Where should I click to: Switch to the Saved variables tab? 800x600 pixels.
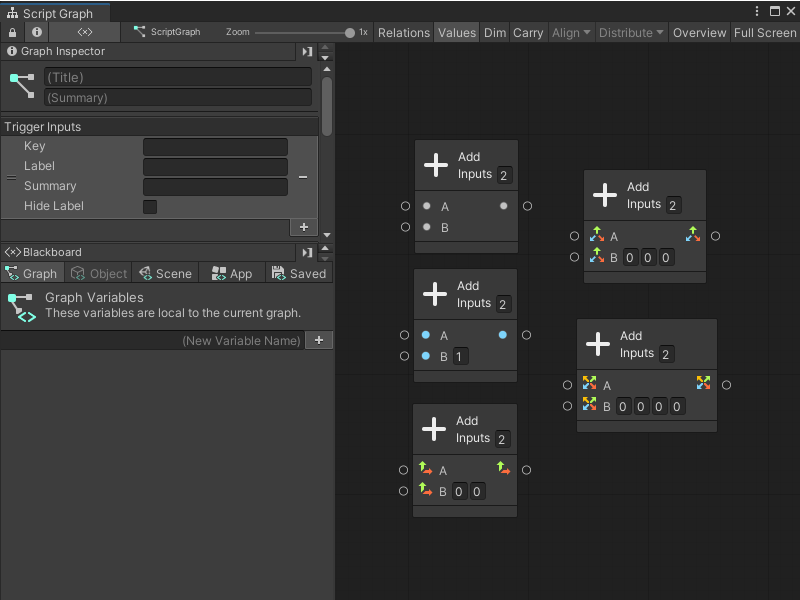coord(299,273)
